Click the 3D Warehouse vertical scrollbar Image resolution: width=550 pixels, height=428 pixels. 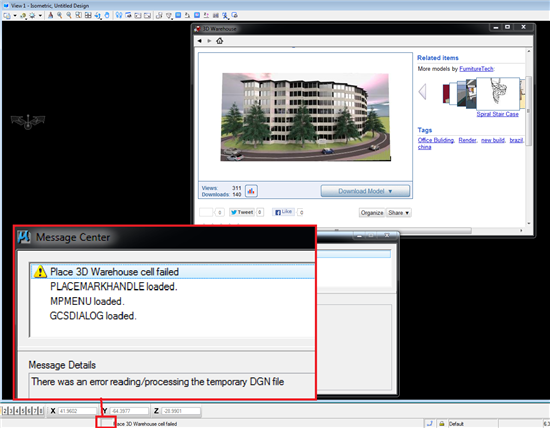pos(529,137)
